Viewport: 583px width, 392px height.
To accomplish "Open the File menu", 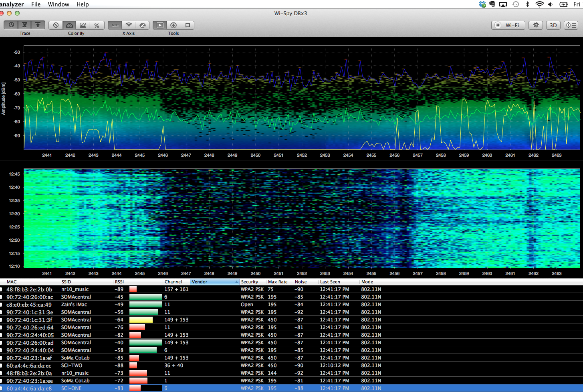I will [36, 4].
